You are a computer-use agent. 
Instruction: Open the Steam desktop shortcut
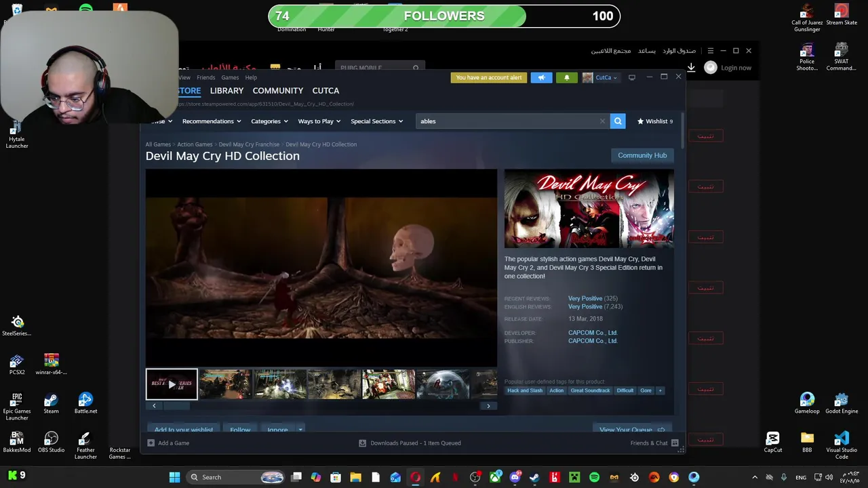point(51,403)
